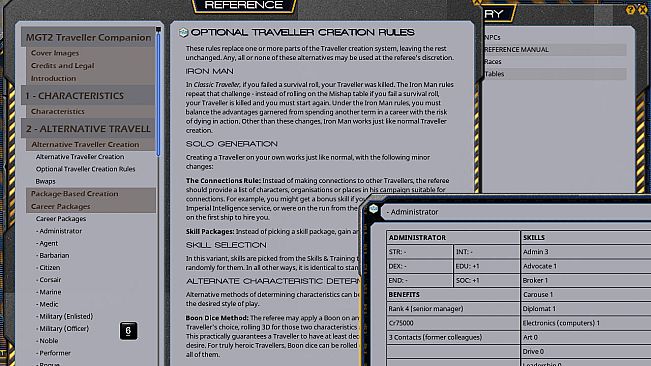This screenshot has height=366, width=651.
Task: Collapse 1 - CHARACTERISTICS section
Action: (88, 95)
